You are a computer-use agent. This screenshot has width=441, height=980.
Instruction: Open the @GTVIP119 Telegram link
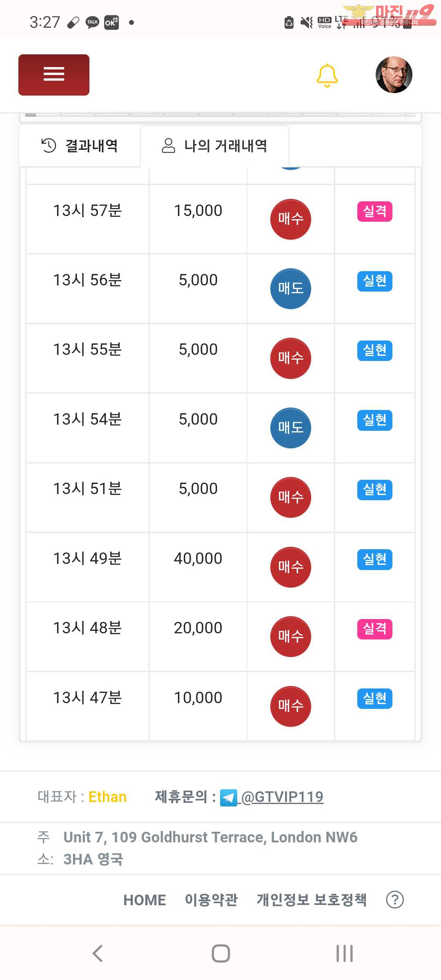[283, 797]
